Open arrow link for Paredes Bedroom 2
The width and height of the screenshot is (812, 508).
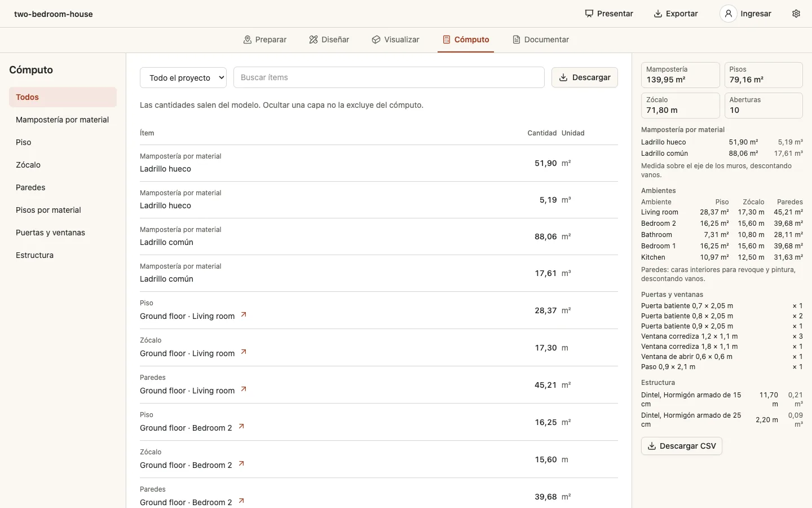pyautogui.click(x=241, y=501)
